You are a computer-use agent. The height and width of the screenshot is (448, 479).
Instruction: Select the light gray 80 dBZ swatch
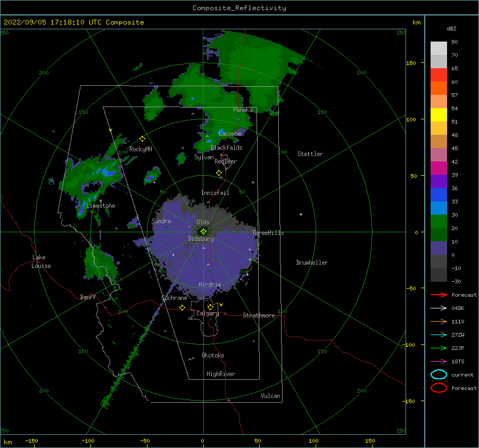pyautogui.click(x=439, y=48)
